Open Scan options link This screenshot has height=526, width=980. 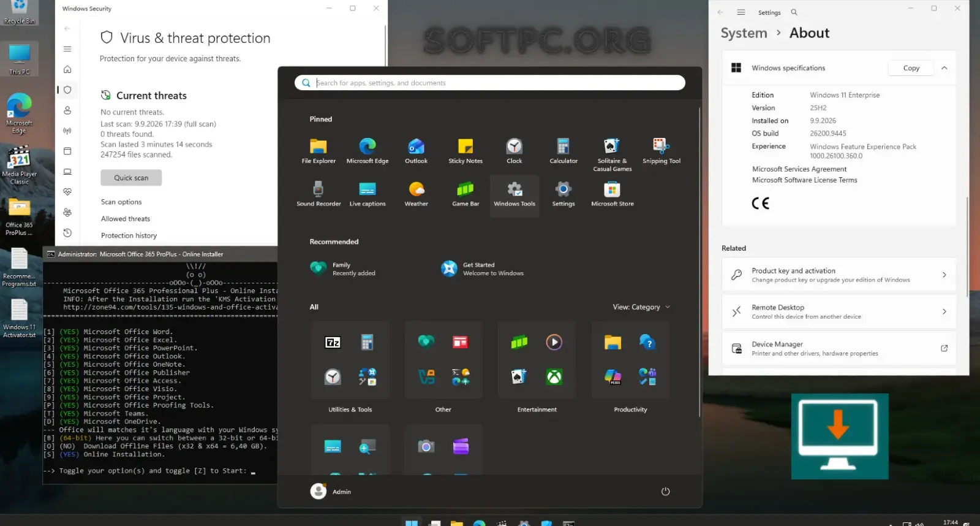point(121,202)
